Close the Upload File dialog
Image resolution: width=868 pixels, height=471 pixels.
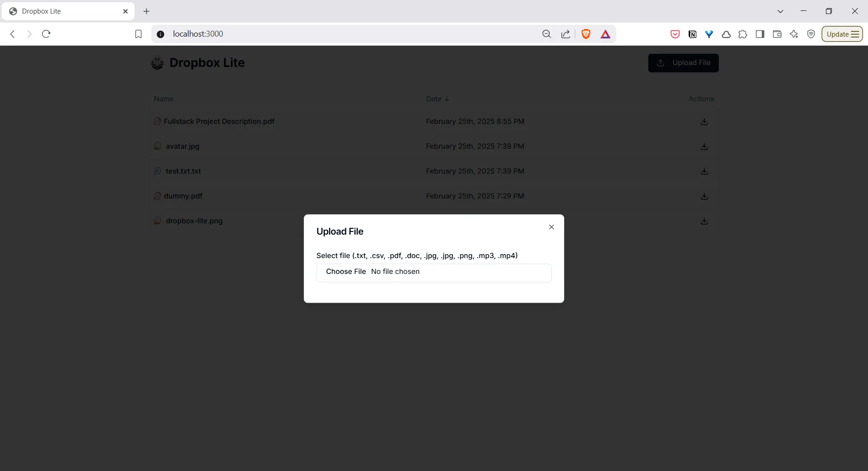point(552,227)
